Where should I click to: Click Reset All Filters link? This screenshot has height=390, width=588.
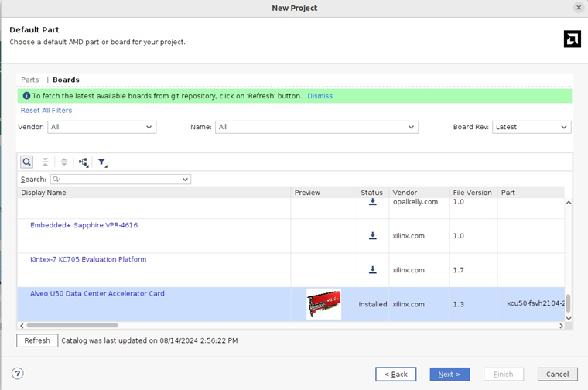pos(46,110)
